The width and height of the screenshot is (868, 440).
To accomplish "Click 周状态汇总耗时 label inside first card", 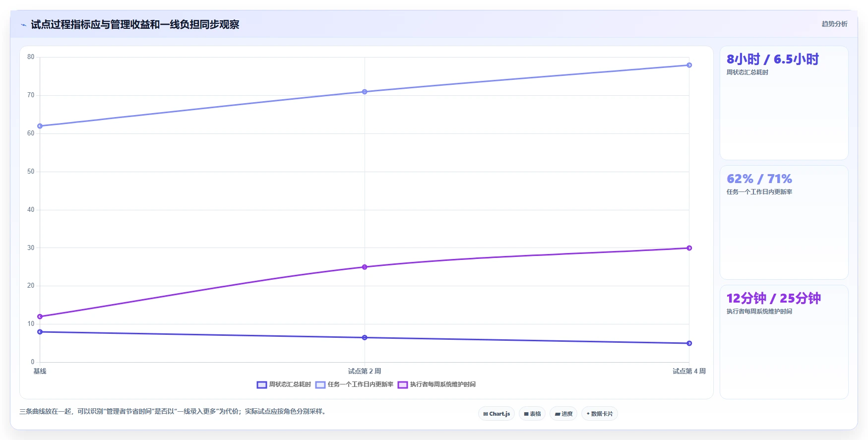I will 747,72.
